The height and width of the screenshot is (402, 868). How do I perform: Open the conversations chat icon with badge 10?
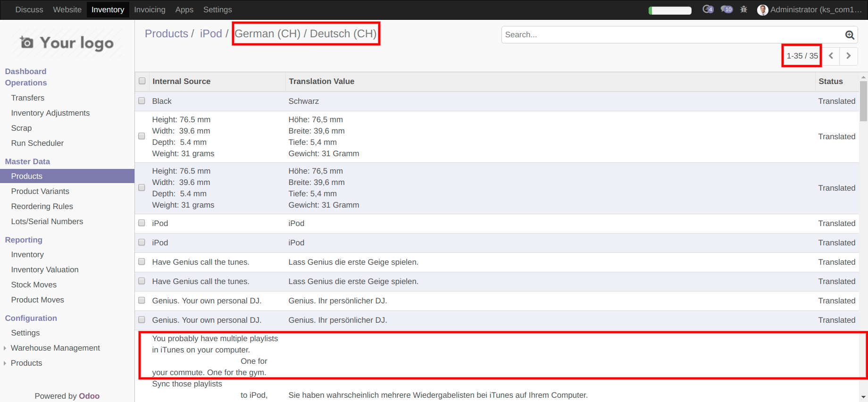pyautogui.click(x=726, y=9)
